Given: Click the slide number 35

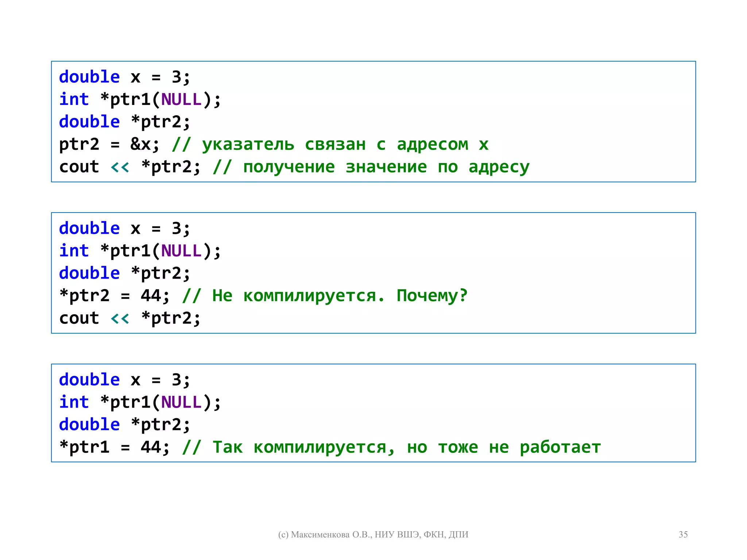Looking at the screenshot, I should click(683, 534).
